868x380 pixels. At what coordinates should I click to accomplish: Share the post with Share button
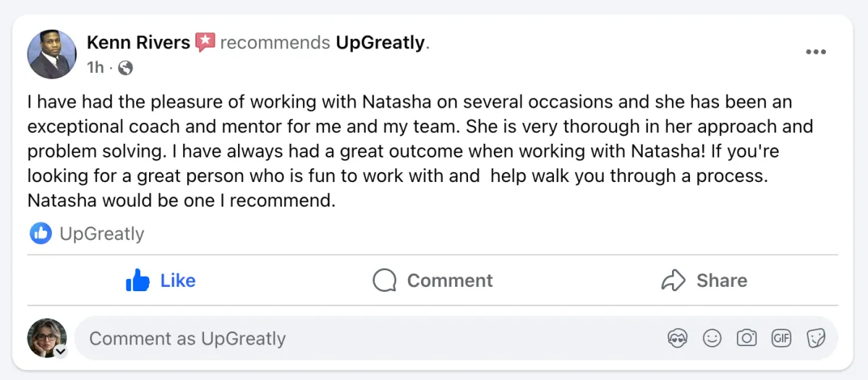(x=704, y=280)
